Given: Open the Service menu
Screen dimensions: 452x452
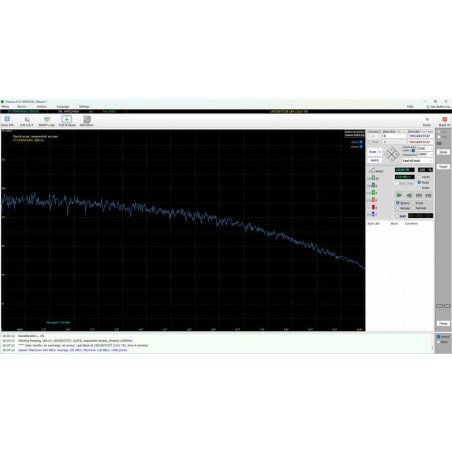Looking at the screenshot, I should (22, 107).
